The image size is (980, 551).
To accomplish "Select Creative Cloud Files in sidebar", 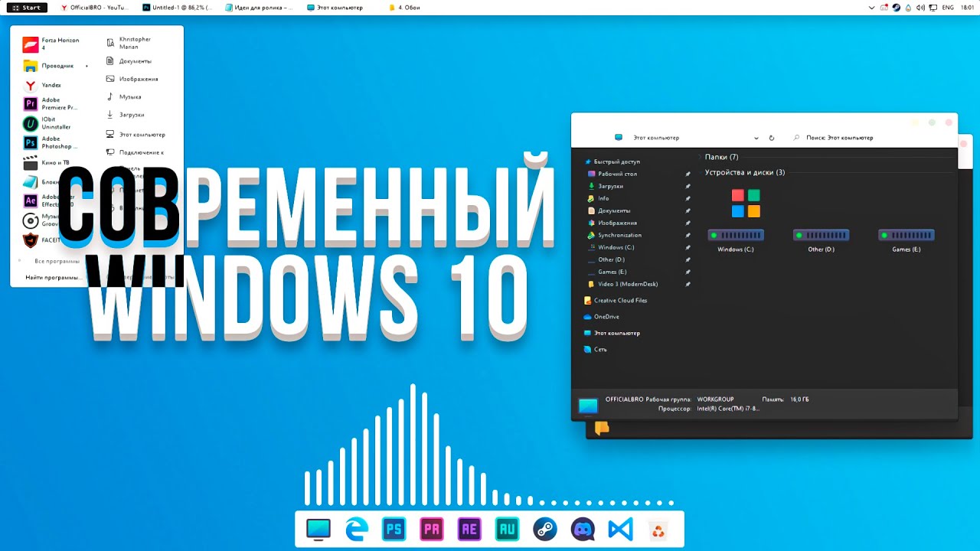I will point(616,301).
